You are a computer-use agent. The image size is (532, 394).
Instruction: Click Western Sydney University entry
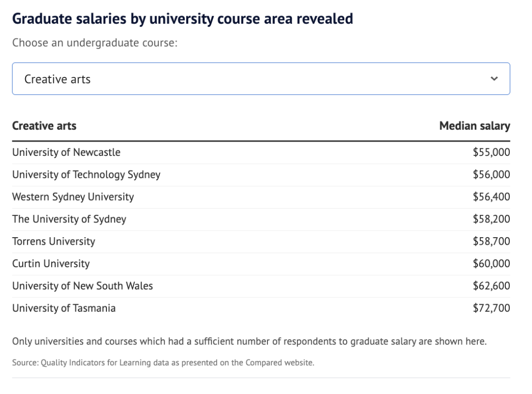(73, 197)
